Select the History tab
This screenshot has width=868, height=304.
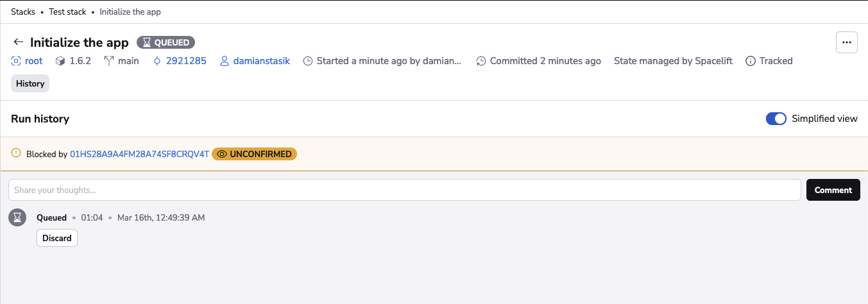pos(30,83)
